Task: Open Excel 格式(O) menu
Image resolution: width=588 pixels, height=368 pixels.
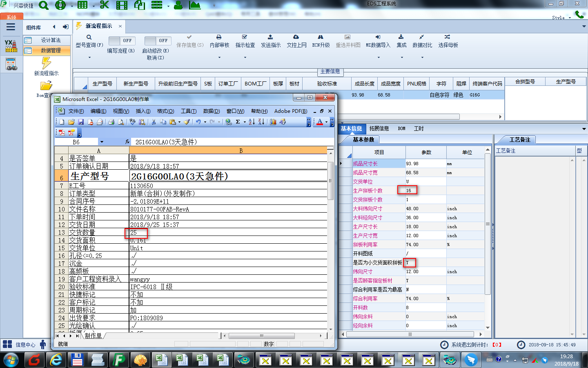Action: click(x=165, y=111)
